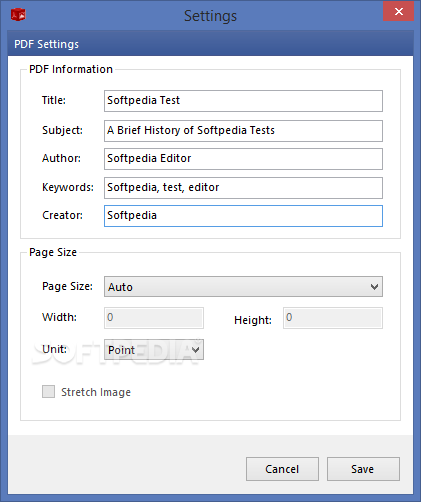Select the Keywords text field
421x502 pixels.
pyautogui.click(x=243, y=188)
